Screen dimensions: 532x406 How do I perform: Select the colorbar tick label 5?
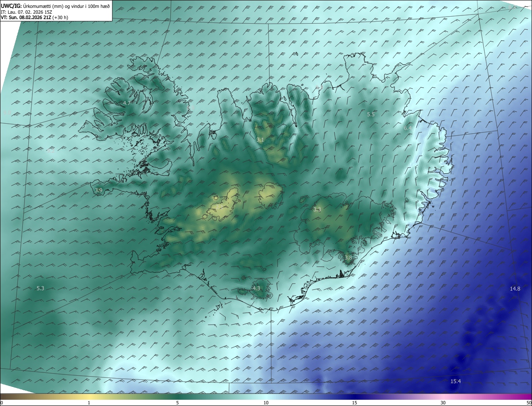tap(177, 403)
